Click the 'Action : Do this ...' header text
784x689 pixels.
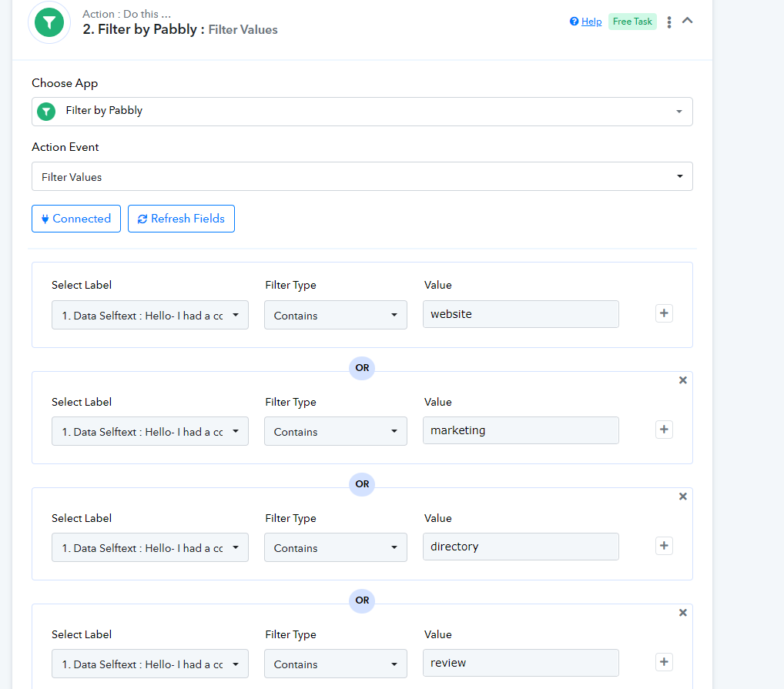[x=126, y=14]
